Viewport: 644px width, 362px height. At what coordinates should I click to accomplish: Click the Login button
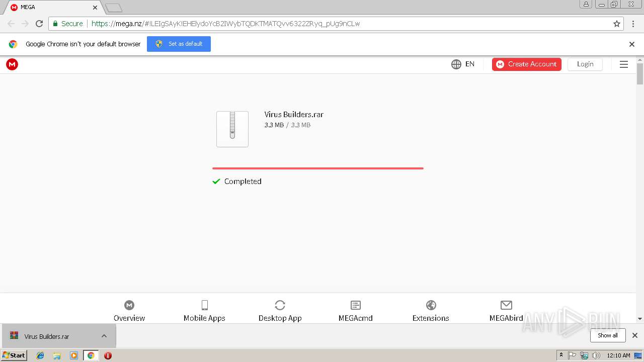click(585, 64)
